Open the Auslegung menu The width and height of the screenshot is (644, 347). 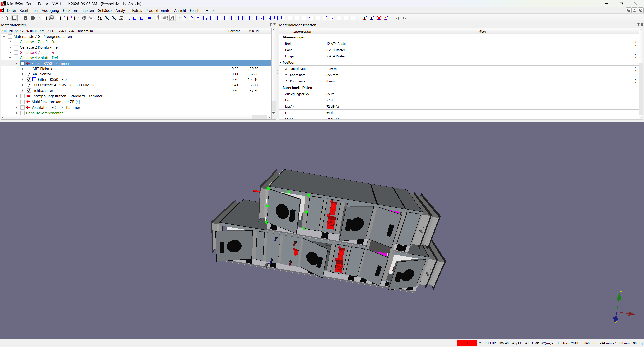point(50,11)
